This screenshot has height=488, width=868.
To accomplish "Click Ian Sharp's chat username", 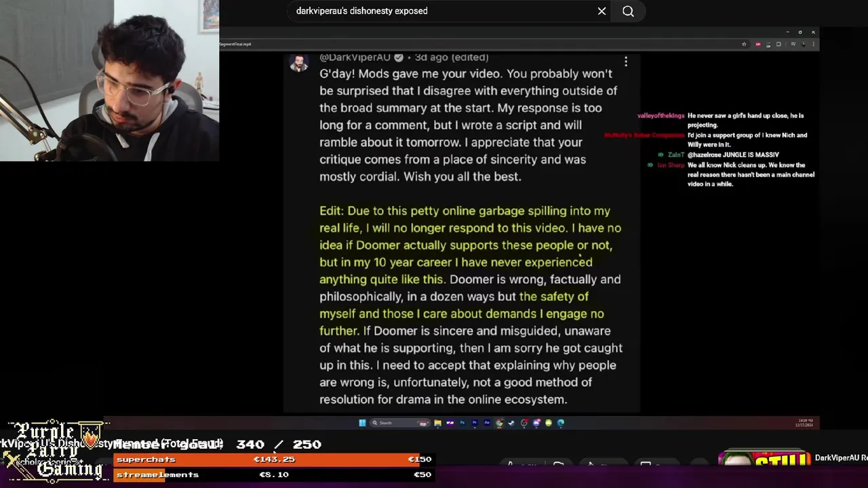I will click(671, 165).
